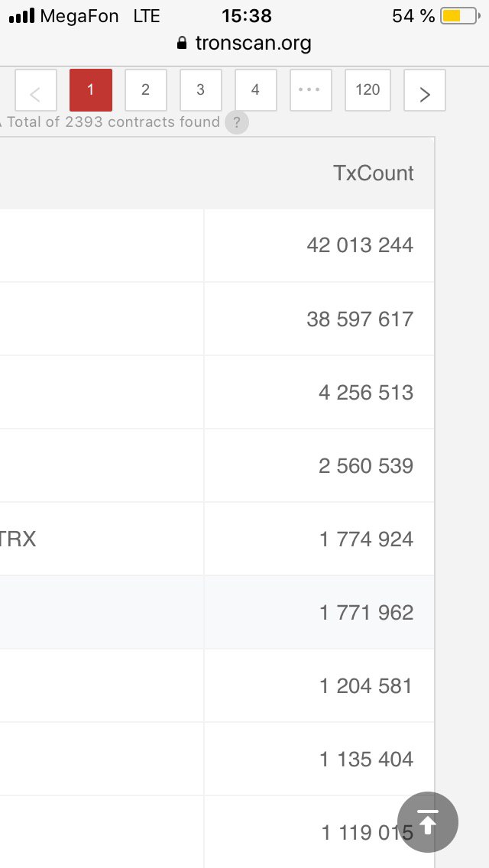Jump to page 4 of results
489x868 pixels.
(x=255, y=90)
